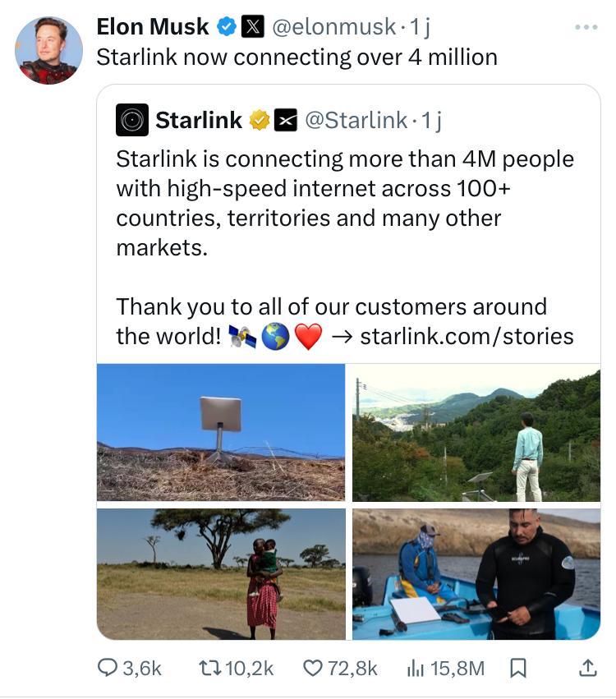
Task: Open photo of man overlooking green valley
Action: coord(476,432)
